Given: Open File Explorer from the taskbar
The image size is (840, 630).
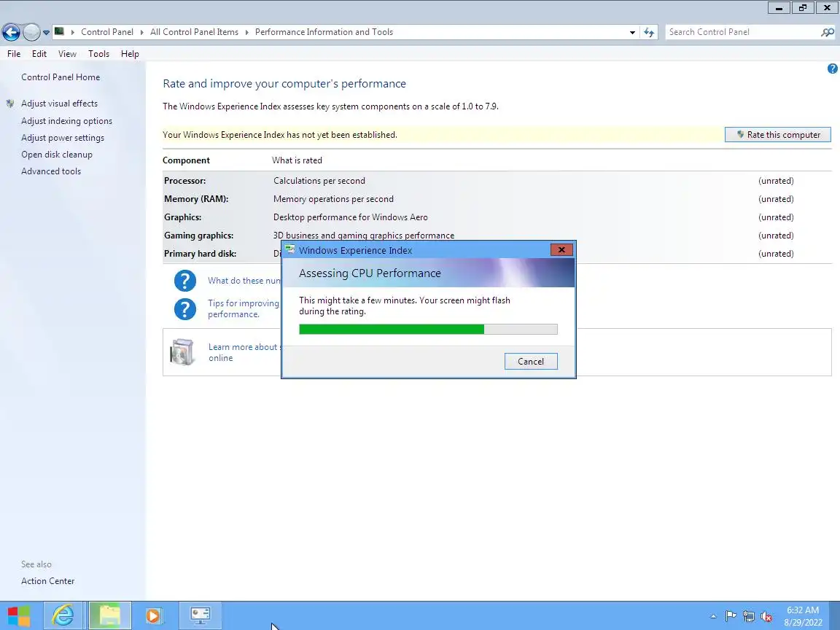Looking at the screenshot, I should point(110,615).
